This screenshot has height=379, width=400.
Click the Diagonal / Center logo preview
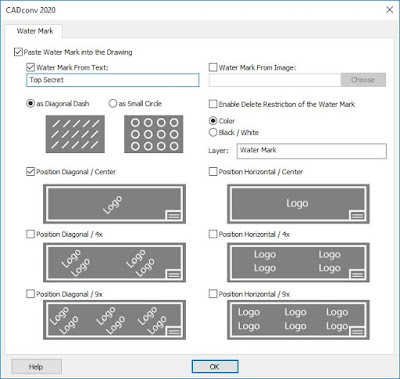(x=114, y=204)
